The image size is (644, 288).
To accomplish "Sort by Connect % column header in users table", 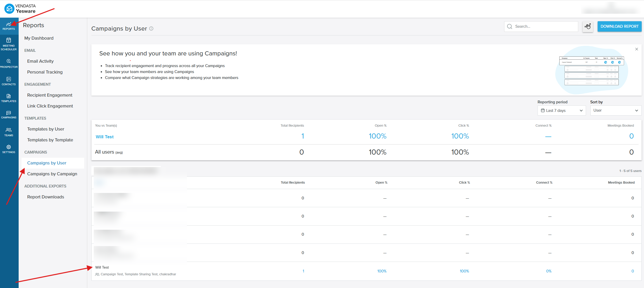I will [x=544, y=183].
